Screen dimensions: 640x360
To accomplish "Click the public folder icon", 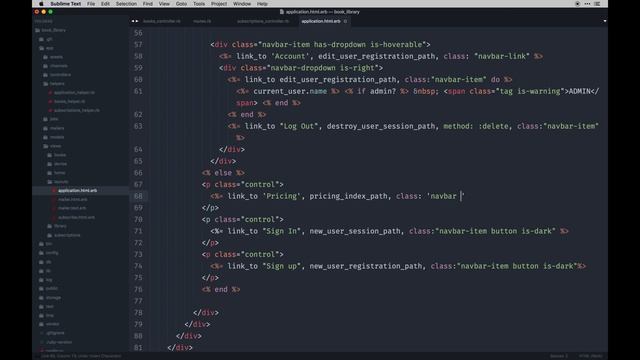I will [41, 289].
